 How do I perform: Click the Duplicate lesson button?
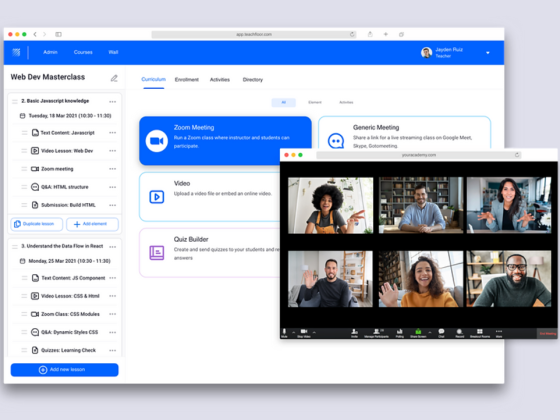36,224
